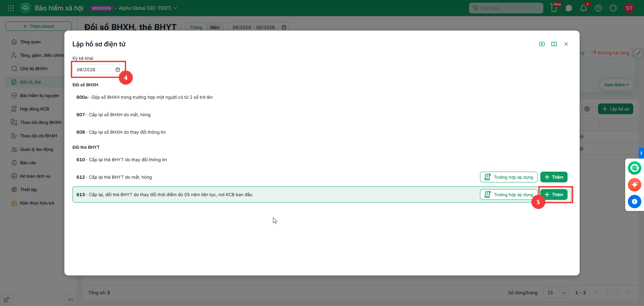Viewport: 644px width, 306px height.
Task: Click Trường hợp áp dụng for 613
Action: tap(509, 194)
